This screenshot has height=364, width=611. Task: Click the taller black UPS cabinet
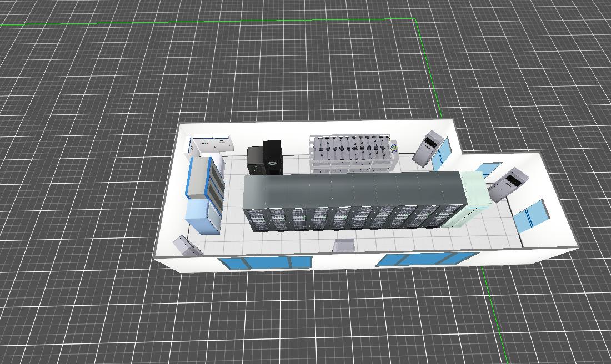pos(272,157)
